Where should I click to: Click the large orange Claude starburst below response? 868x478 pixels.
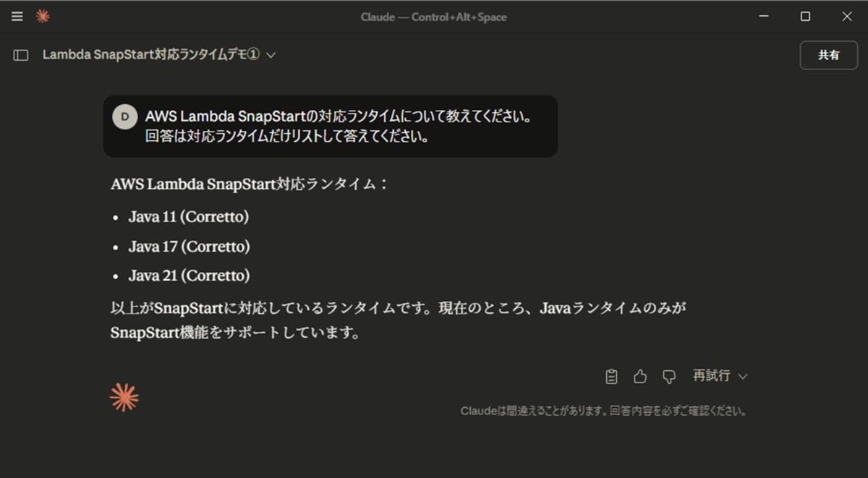[124, 397]
